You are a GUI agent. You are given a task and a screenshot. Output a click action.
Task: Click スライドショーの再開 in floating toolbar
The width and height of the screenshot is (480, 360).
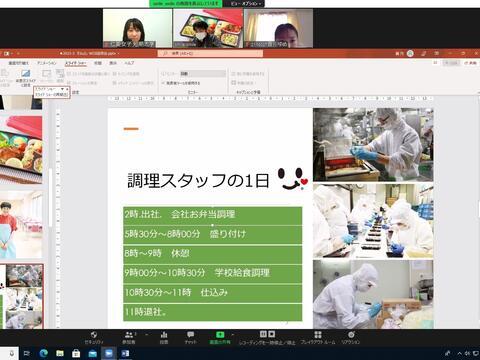51,95
